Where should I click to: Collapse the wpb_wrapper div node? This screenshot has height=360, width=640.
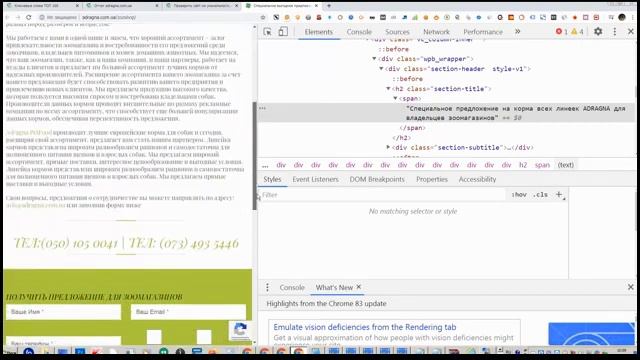tap(374, 59)
